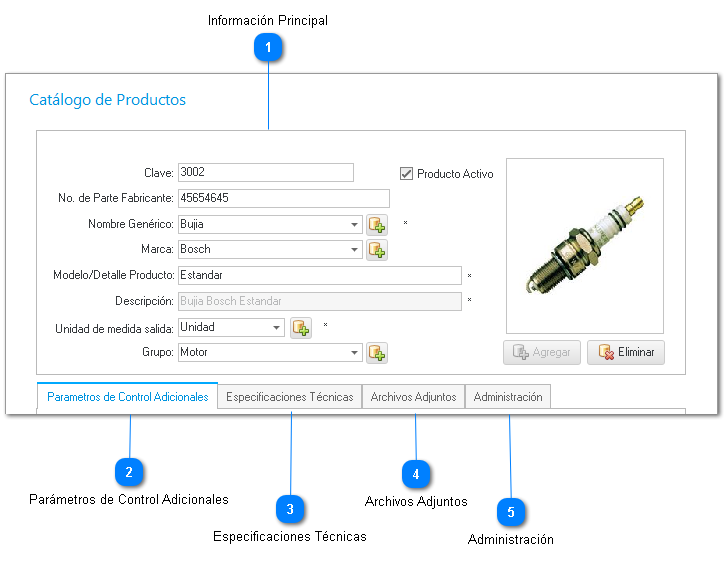Image resolution: width=727 pixels, height=563 pixels.
Task: Click the add icon next to Unidad de medida
Action: (x=300, y=327)
